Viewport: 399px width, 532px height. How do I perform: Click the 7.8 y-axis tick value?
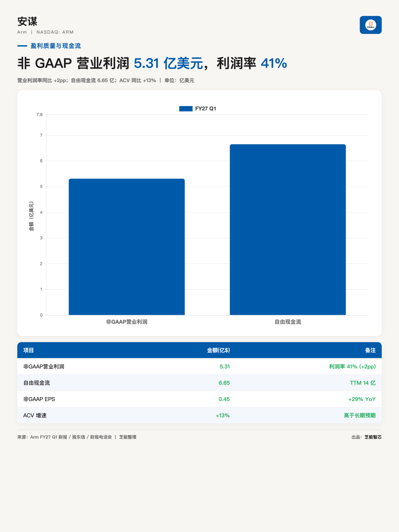click(39, 115)
